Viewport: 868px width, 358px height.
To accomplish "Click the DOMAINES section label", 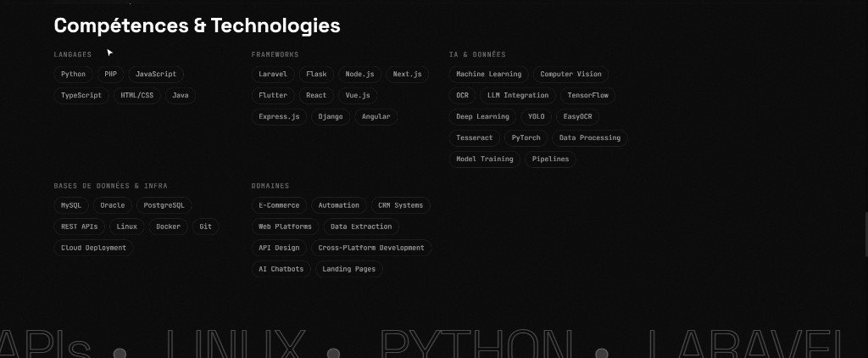I will (x=270, y=186).
